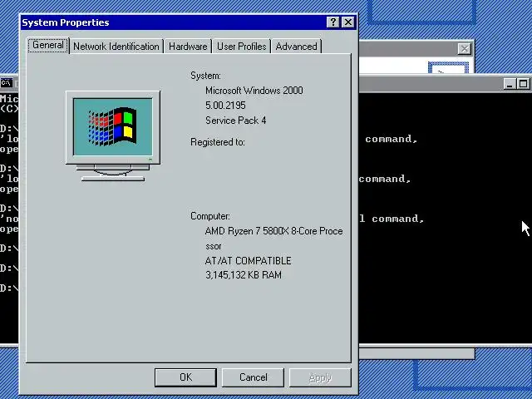532x399 pixels.
Task: Click the version number '5.00.2195'
Action: coord(225,106)
